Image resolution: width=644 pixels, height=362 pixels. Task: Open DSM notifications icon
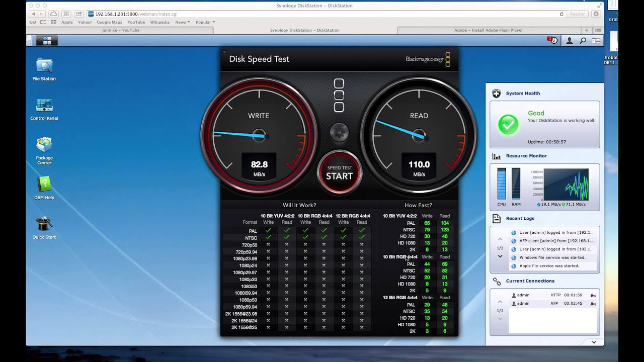tap(552, 40)
